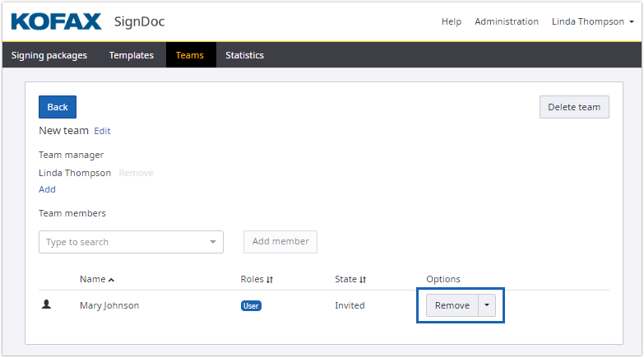The height and width of the screenshot is (358, 644).
Task: Click the Add member button
Action: point(280,242)
